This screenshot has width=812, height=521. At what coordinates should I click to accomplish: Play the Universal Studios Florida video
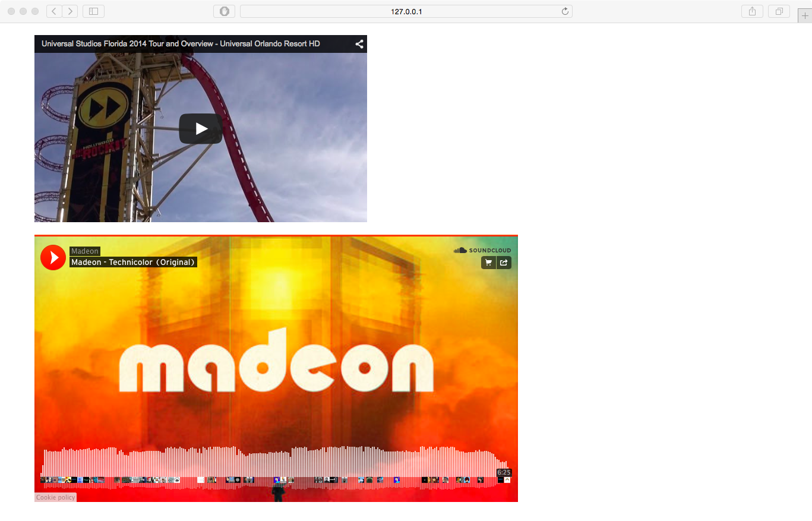coord(201,128)
